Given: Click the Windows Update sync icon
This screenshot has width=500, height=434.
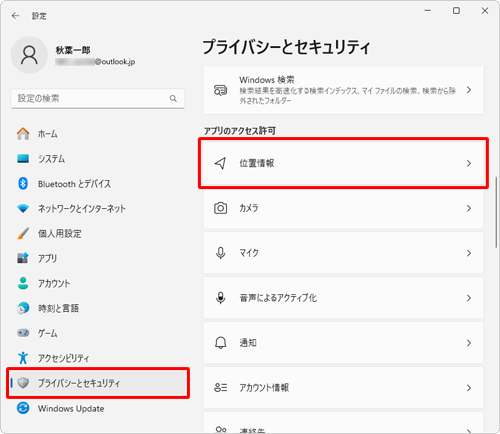Looking at the screenshot, I should click(x=23, y=408).
